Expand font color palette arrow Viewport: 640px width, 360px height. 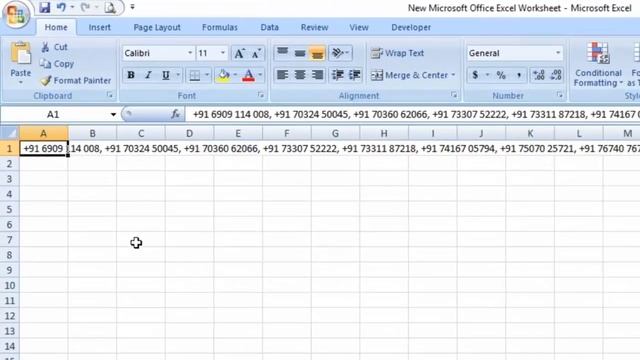coord(260,75)
